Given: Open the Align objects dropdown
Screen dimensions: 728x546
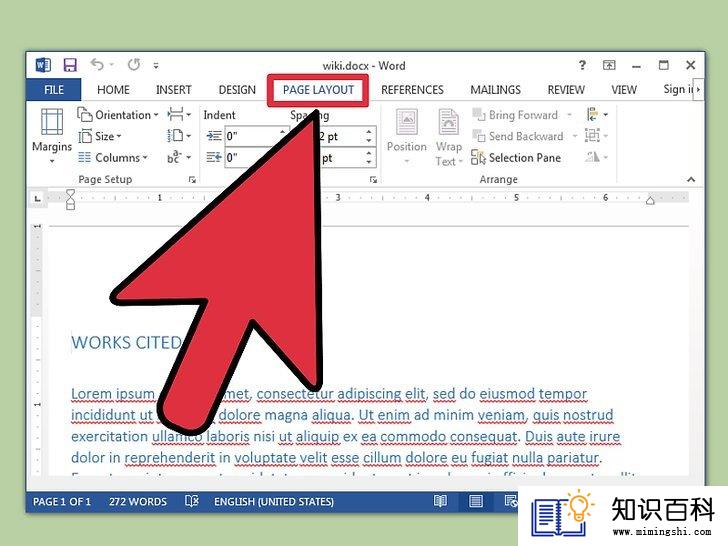Looking at the screenshot, I should [597, 114].
